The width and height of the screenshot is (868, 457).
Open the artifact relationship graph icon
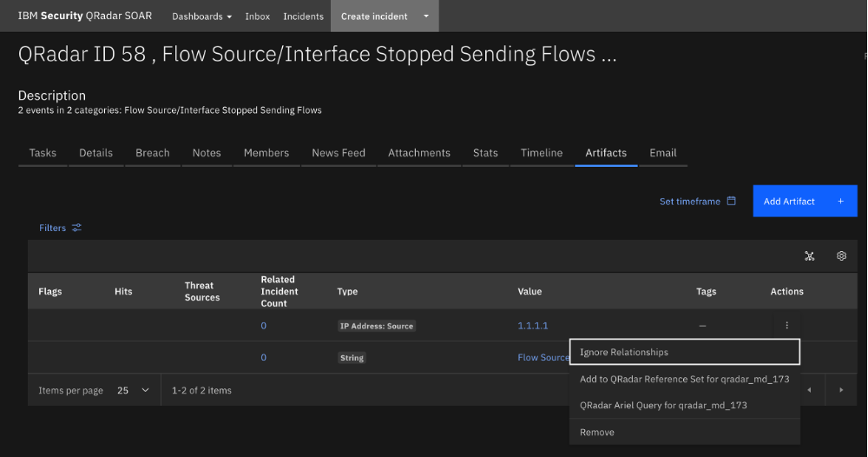(809, 256)
